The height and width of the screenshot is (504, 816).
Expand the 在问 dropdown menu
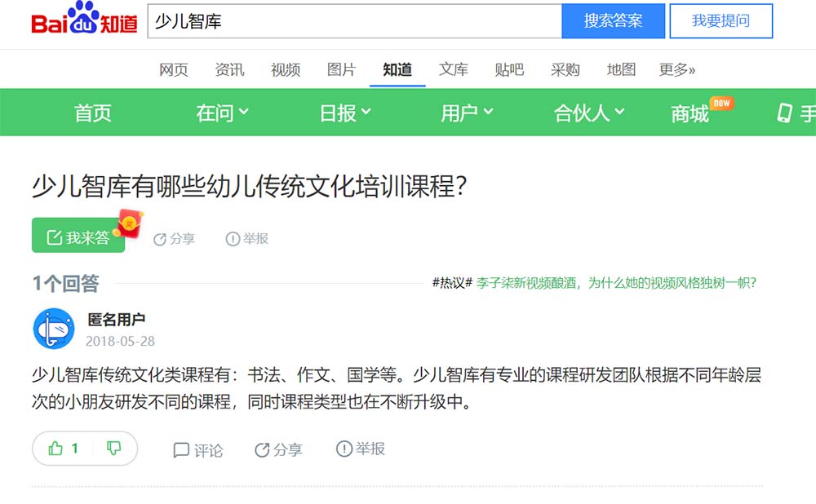point(223,113)
